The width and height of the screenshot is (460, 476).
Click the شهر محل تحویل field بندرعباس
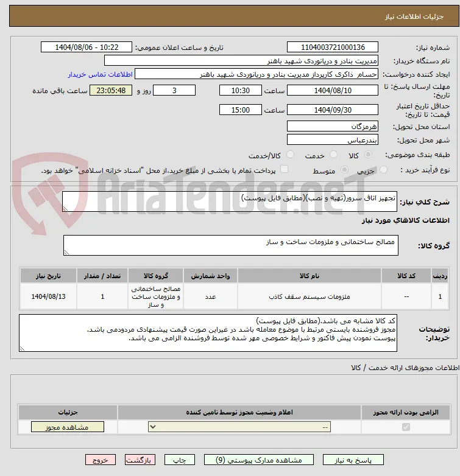pyautogui.click(x=333, y=139)
